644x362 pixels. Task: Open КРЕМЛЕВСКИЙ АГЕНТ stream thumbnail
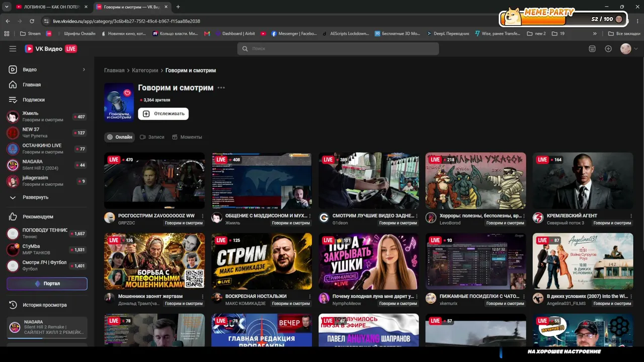pyautogui.click(x=583, y=180)
